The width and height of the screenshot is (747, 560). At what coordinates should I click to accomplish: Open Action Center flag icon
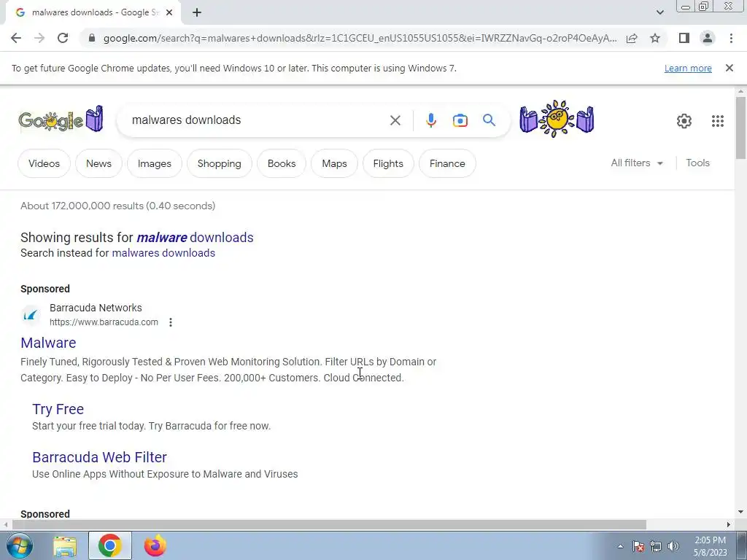[x=638, y=546]
